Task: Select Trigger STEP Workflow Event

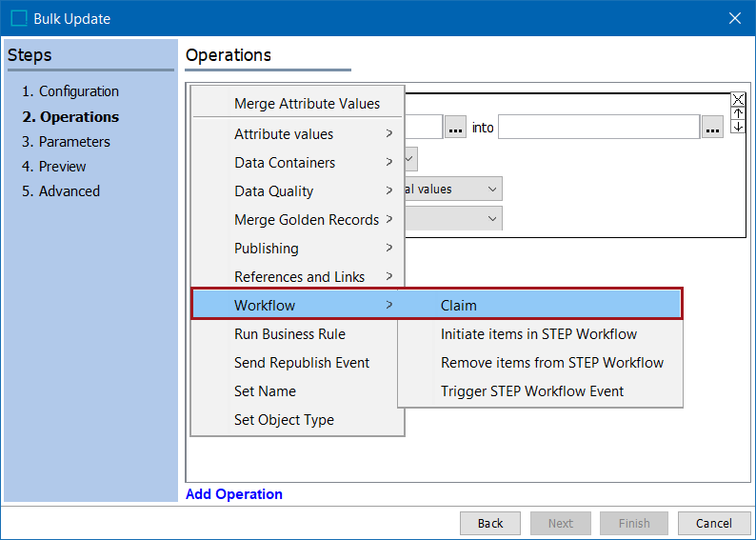Action: click(x=540, y=390)
